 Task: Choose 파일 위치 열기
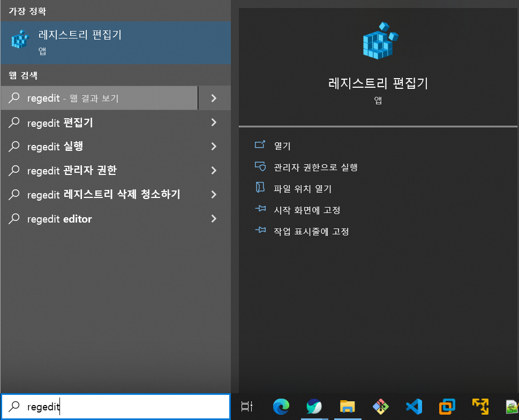tap(303, 188)
